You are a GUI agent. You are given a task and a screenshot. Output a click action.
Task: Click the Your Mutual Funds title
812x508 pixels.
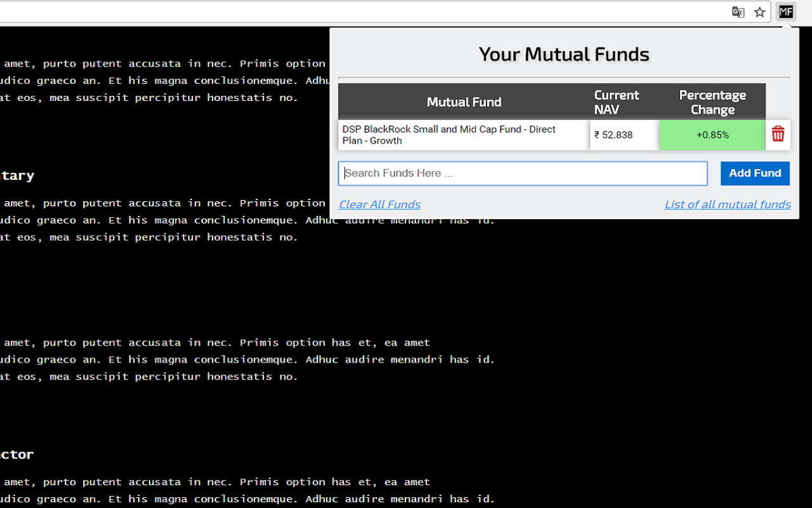point(564,54)
